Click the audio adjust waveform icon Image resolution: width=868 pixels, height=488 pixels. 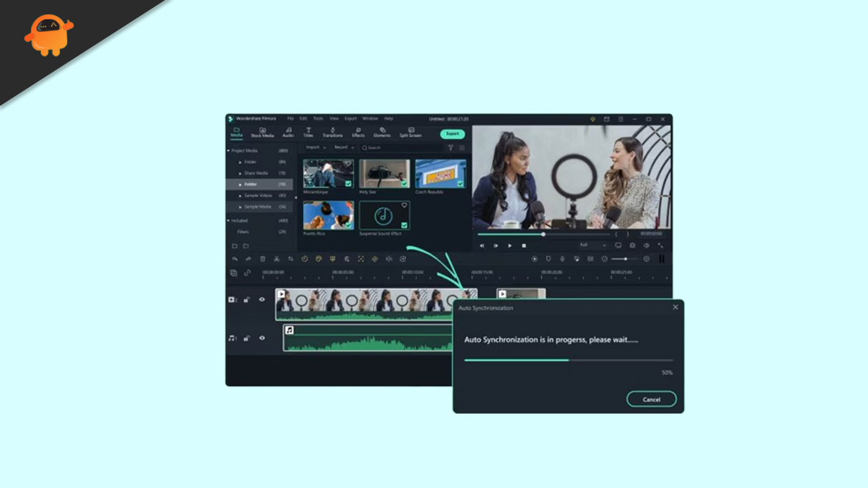389,259
